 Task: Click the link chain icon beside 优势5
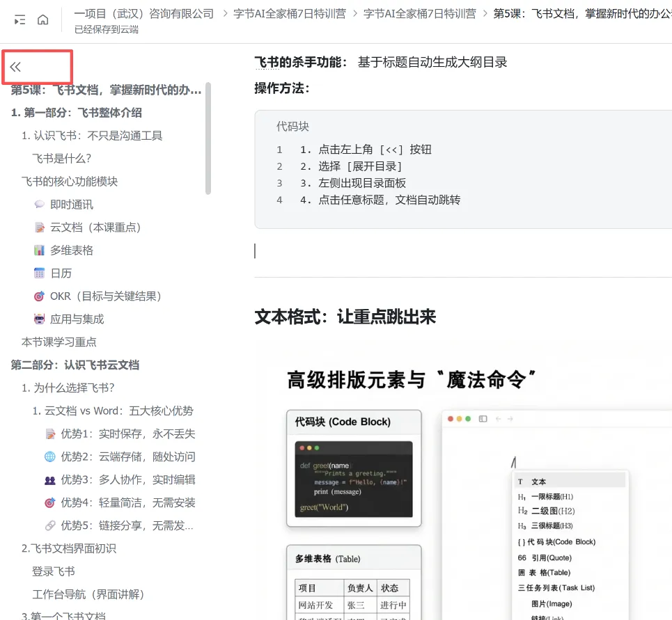50,525
